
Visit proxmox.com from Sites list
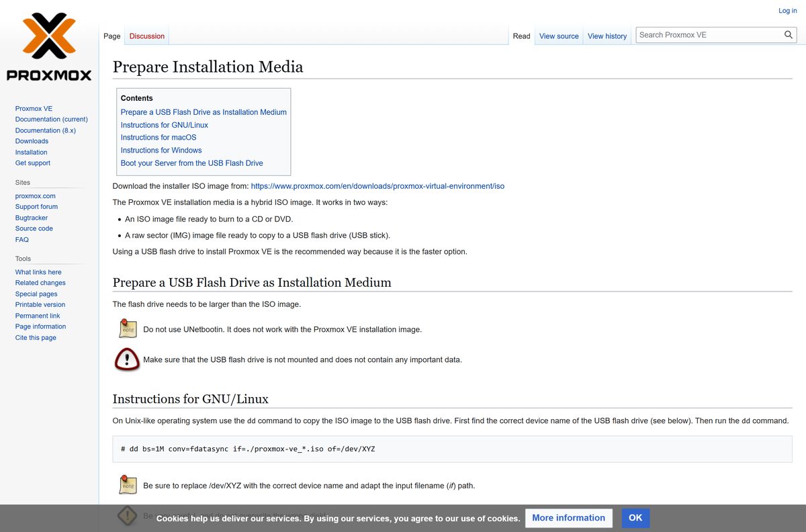pos(36,196)
